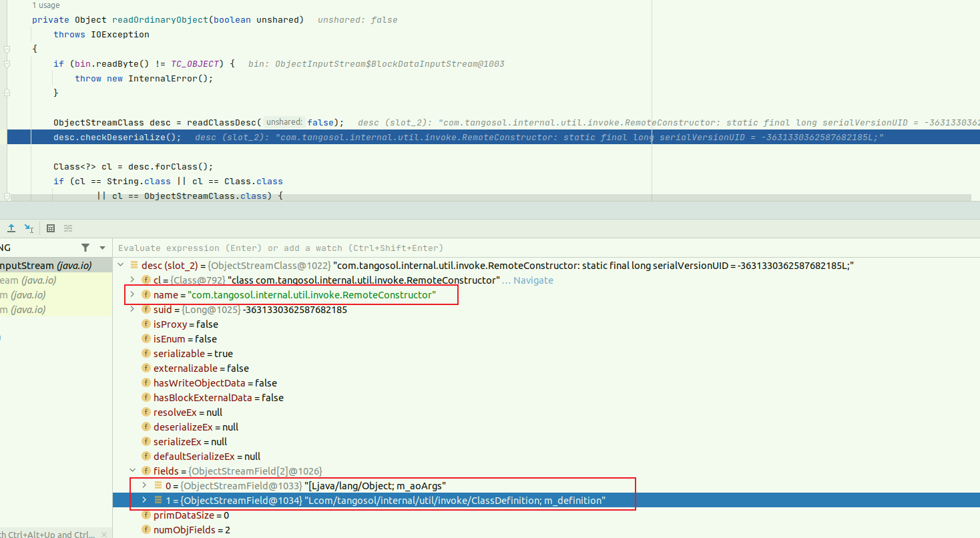Click the fold marker beside the method's opening brace
This screenshot has height=538, width=980.
[7, 49]
